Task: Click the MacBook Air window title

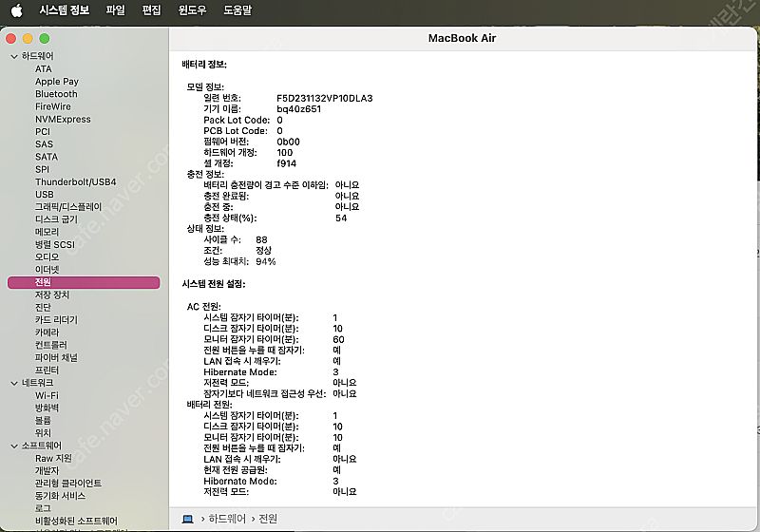Action: [x=462, y=38]
